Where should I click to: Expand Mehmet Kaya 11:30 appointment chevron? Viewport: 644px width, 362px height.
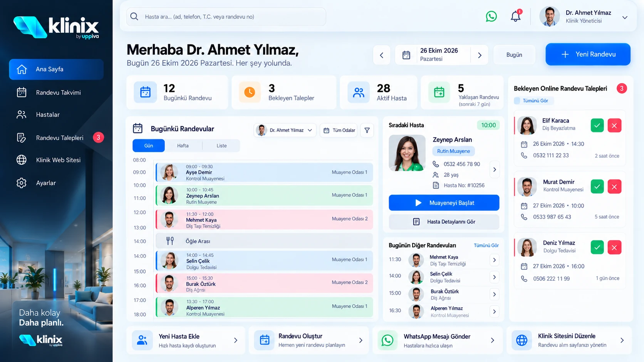495,260
